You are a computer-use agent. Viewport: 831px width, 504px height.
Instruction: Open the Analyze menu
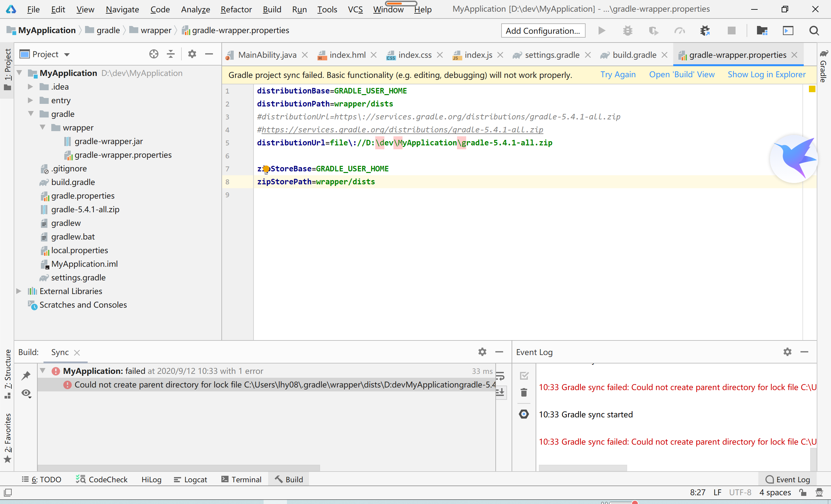[196, 9]
